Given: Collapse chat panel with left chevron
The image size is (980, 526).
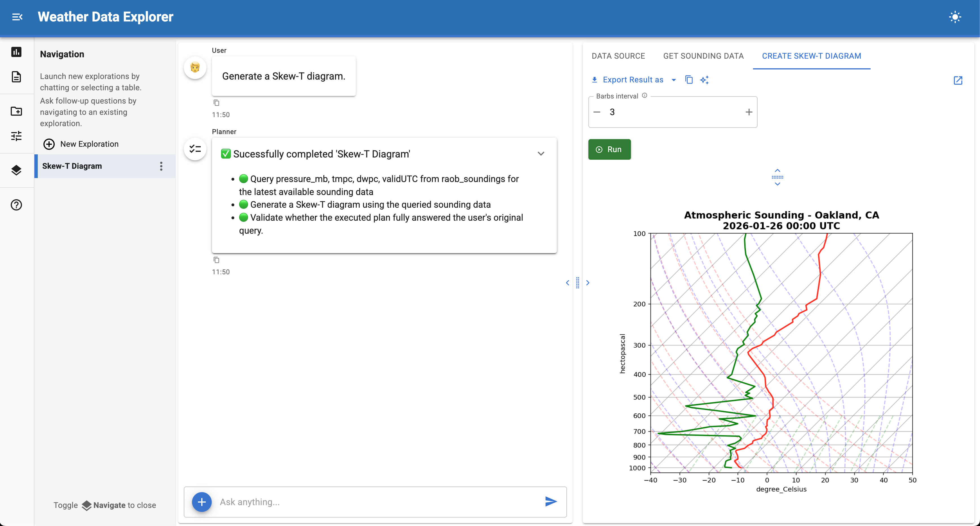Looking at the screenshot, I should (568, 283).
